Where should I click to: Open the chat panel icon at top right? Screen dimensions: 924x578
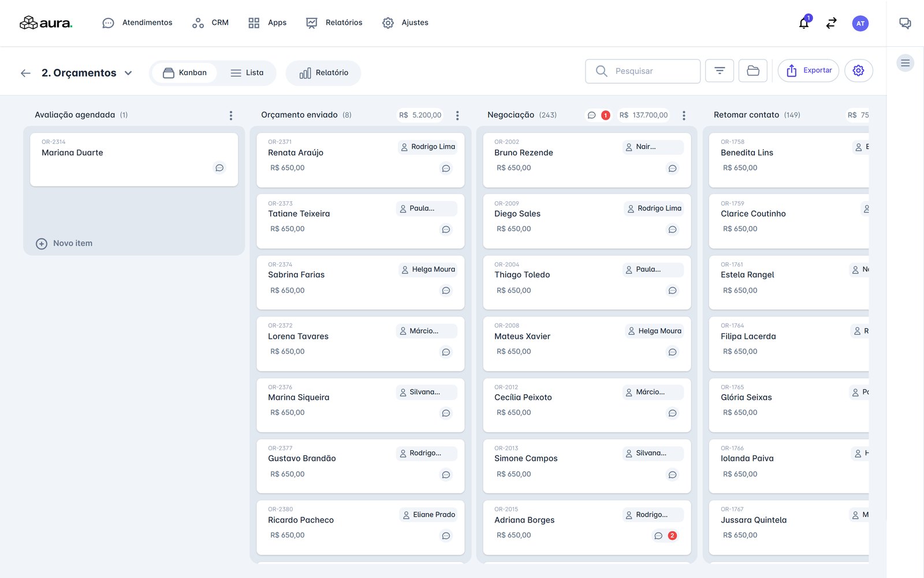pyautogui.click(x=905, y=23)
